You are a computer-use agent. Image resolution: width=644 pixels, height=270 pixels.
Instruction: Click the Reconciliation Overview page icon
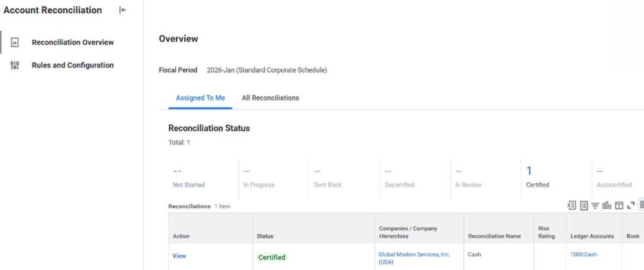point(15,42)
